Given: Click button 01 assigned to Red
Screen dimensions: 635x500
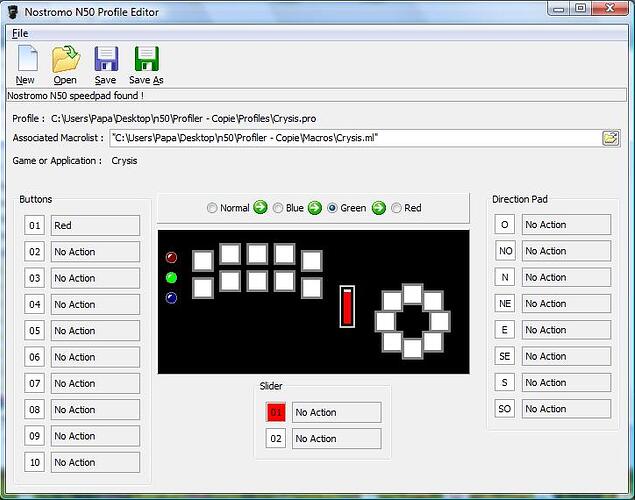Looking at the screenshot, I should (x=36, y=226).
